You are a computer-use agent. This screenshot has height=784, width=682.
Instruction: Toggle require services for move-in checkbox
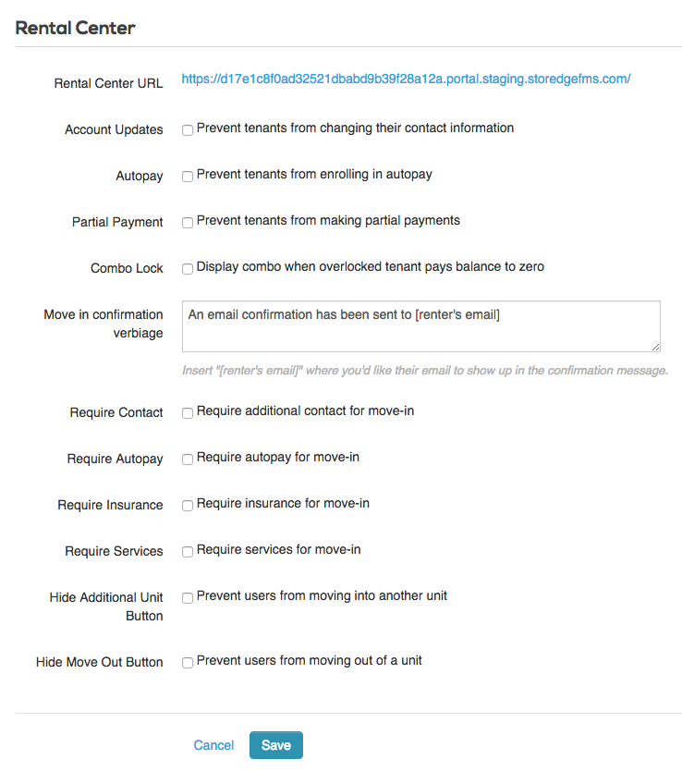click(188, 552)
